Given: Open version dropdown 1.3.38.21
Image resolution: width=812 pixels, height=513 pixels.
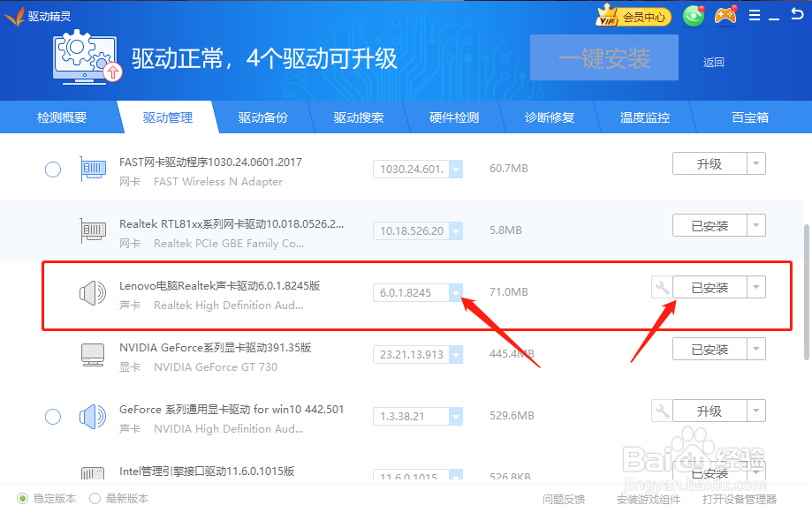Looking at the screenshot, I should coord(456,416).
